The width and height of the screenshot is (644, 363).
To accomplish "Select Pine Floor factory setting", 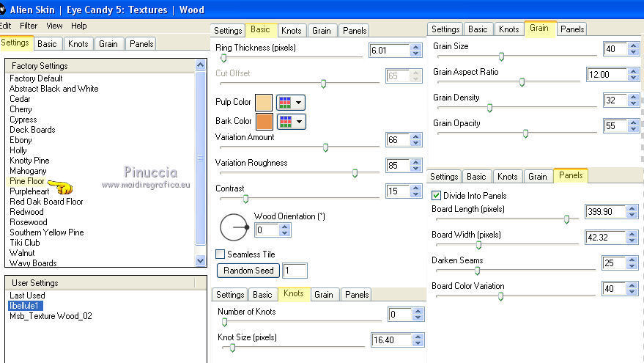I will (x=26, y=181).
